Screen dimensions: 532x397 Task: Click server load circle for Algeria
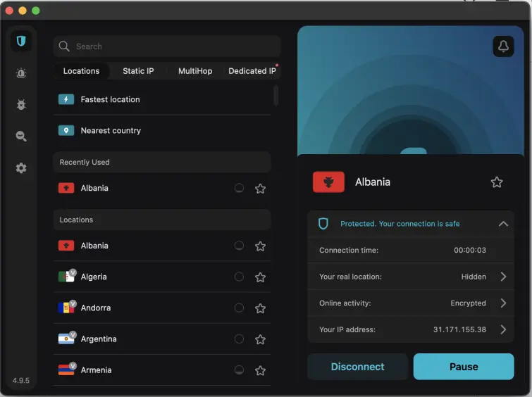[x=239, y=277]
